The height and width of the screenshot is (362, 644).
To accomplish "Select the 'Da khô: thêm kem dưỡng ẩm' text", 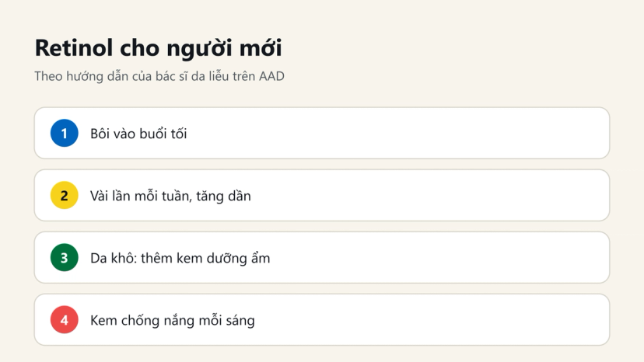I will click(180, 258).
